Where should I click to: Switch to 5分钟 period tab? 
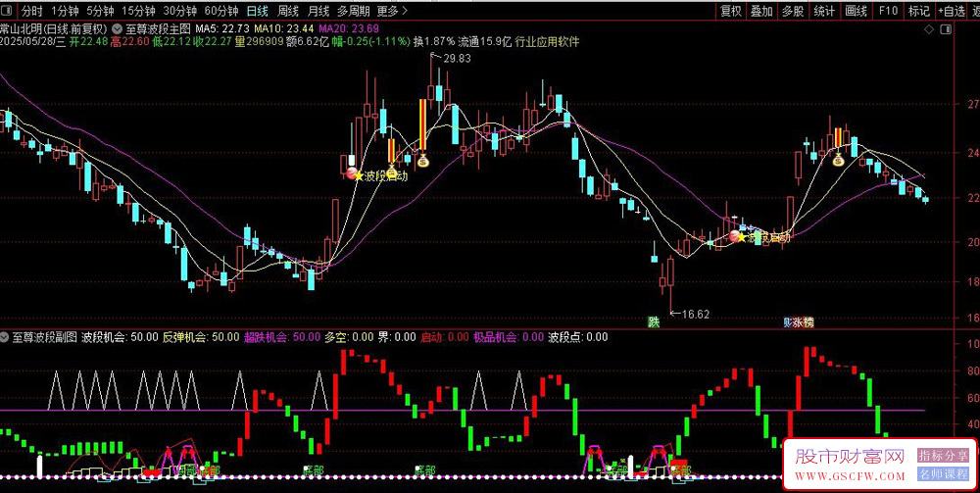click(100, 11)
